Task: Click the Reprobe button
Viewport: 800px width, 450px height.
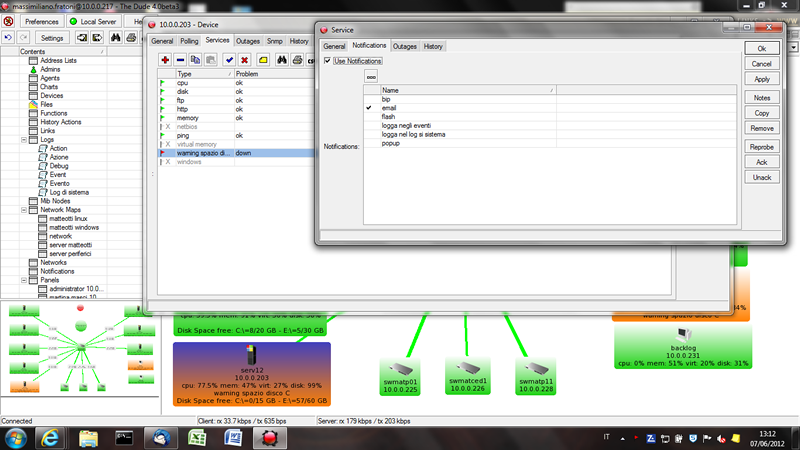Action: [762, 147]
